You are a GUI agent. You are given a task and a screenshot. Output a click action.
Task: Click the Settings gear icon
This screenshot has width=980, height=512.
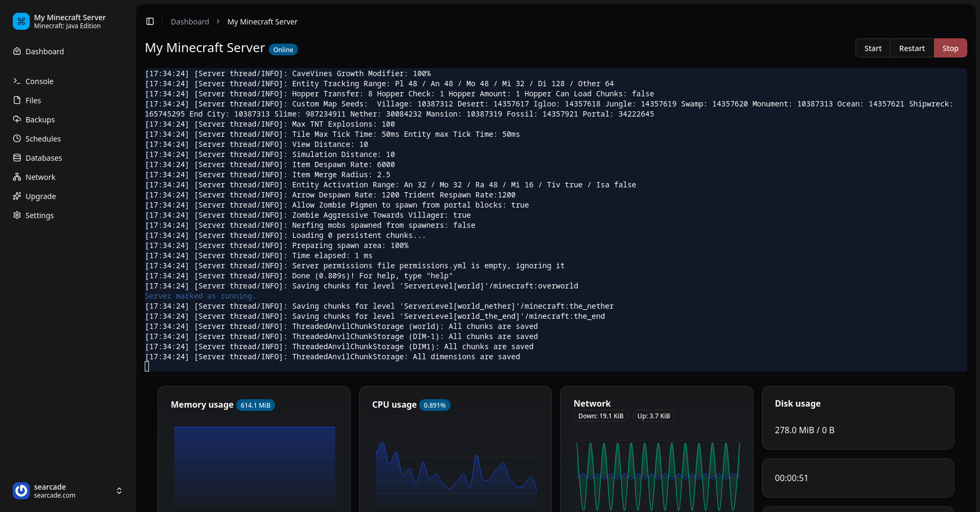[17, 215]
